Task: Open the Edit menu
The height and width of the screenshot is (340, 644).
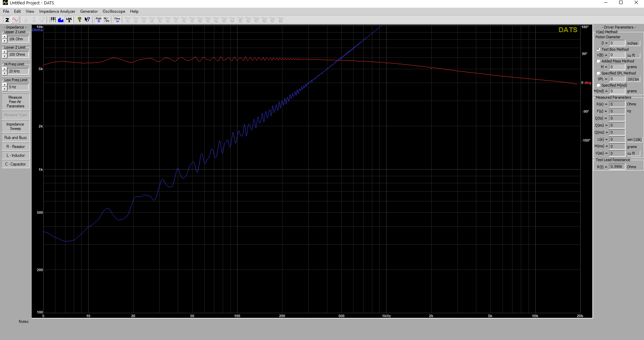Action: tap(17, 11)
